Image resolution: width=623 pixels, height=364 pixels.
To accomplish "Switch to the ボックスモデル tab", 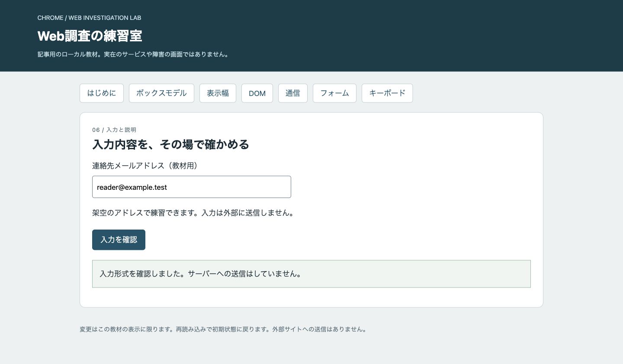I will (x=161, y=93).
